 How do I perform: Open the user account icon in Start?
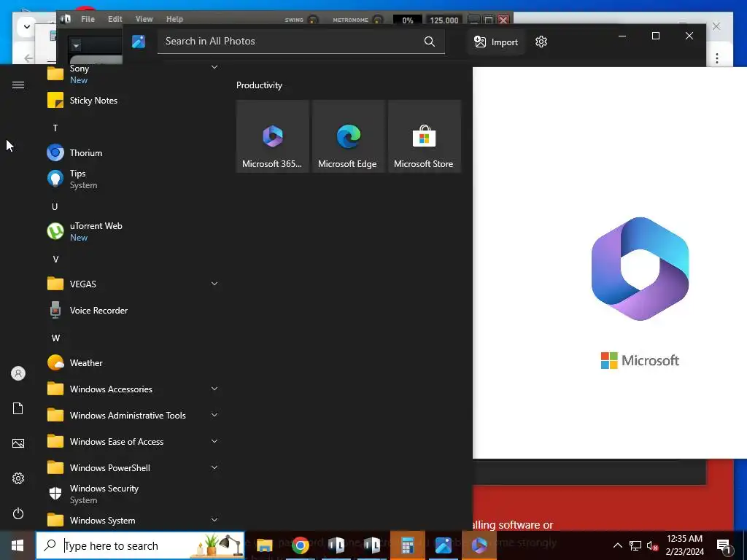click(18, 373)
